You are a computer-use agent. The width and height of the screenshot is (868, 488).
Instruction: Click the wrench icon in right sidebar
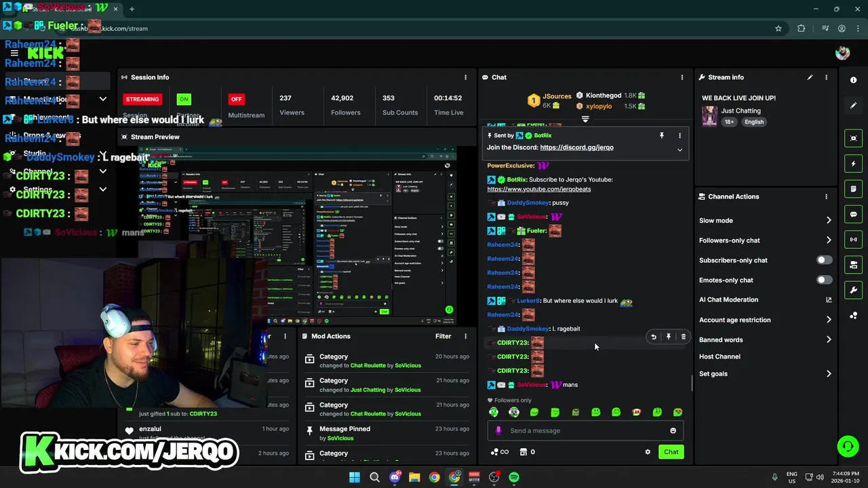(853, 290)
